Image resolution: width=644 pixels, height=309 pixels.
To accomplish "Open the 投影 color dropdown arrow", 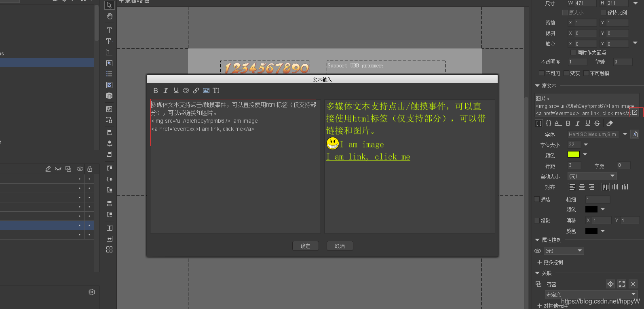I will (x=603, y=231).
